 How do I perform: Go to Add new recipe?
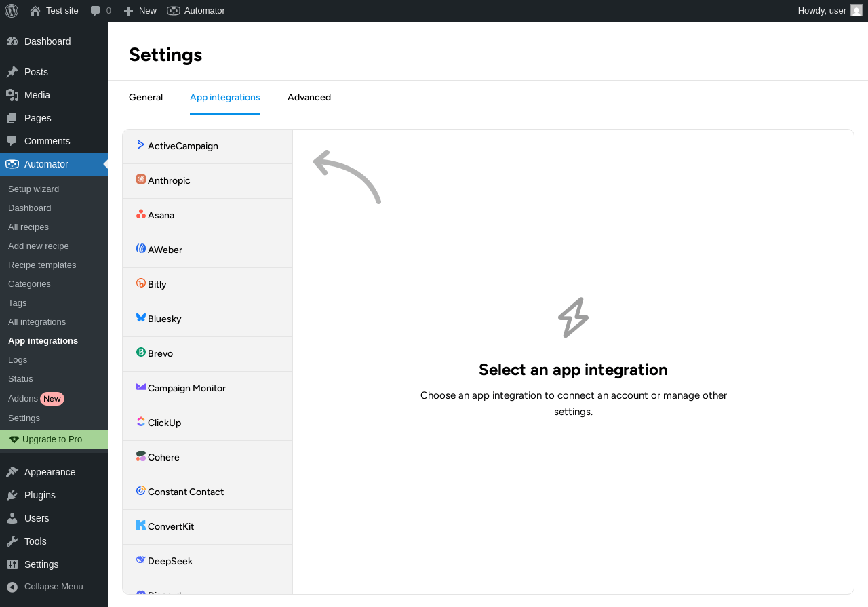[x=39, y=246]
